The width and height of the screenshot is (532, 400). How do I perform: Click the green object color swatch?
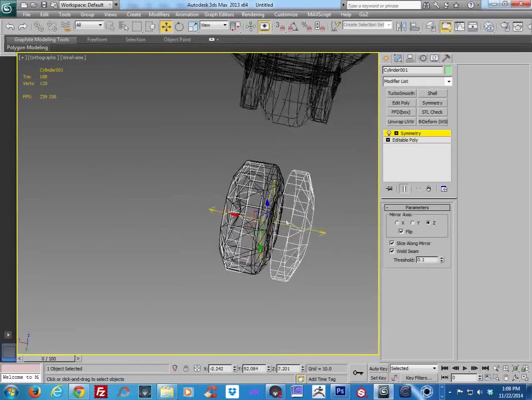pyautogui.click(x=448, y=70)
